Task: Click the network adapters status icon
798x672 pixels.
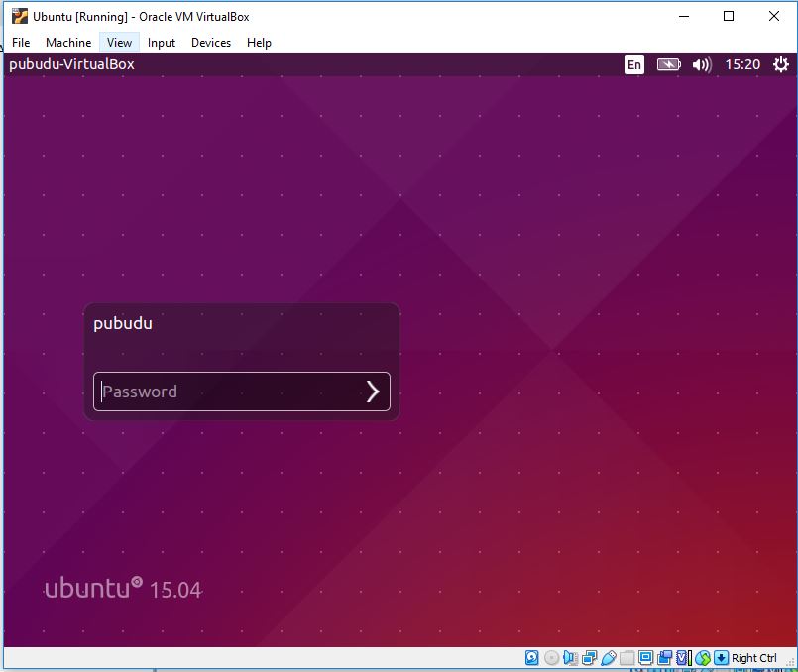Action: (x=588, y=657)
